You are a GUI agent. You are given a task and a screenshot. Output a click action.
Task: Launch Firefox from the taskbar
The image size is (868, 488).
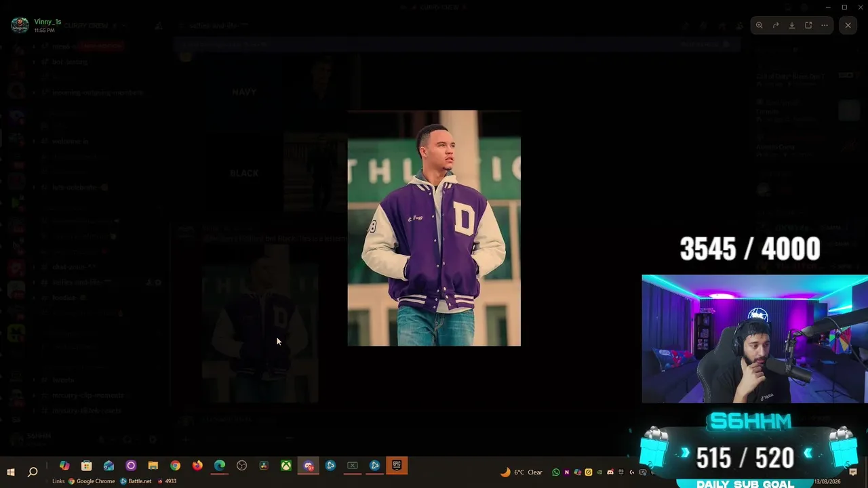(x=197, y=466)
